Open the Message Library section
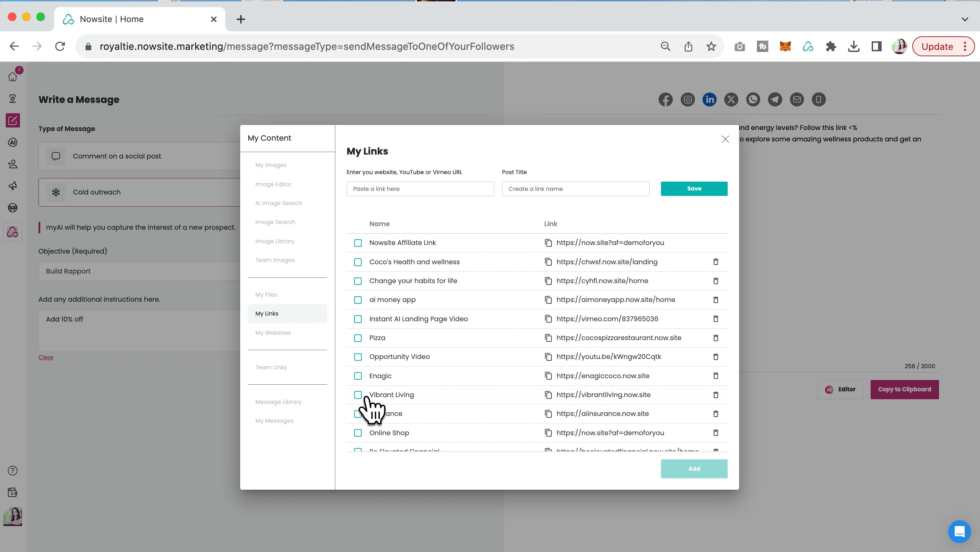 tap(278, 401)
